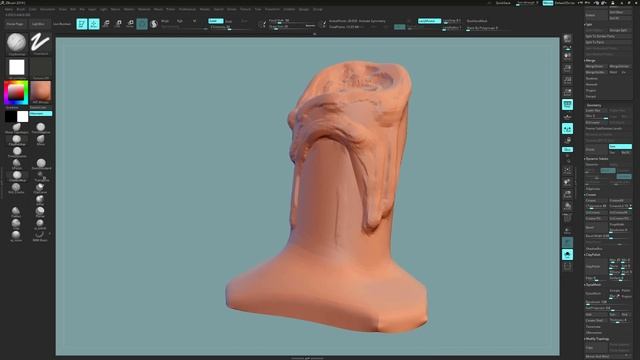Collapse the Dynamic Subdiv section
Screen dimensions: 640x360
597,159
